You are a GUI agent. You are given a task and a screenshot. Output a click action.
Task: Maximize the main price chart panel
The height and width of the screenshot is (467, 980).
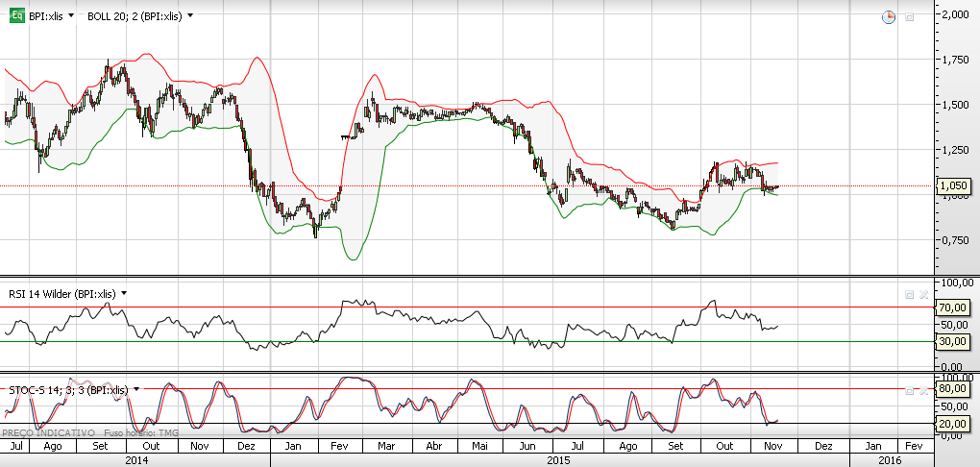point(909,16)
